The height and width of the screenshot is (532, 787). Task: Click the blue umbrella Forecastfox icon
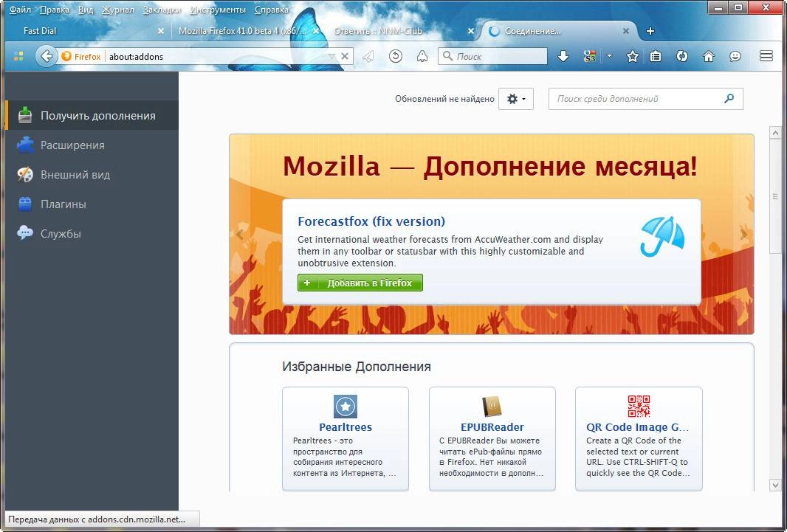pyautogui.click(x=662, y=237)
